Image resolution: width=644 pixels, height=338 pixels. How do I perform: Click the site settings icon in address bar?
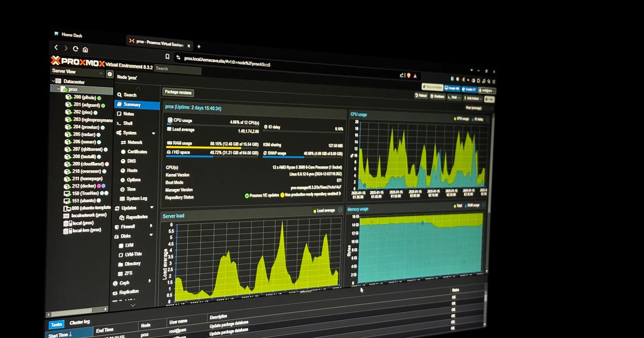pyautogui.click(x=177, y=57)
